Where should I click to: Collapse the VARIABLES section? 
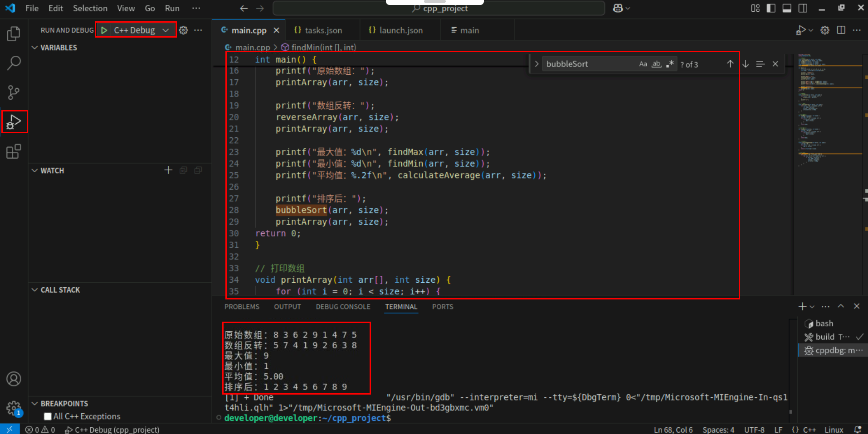[35, 48]
